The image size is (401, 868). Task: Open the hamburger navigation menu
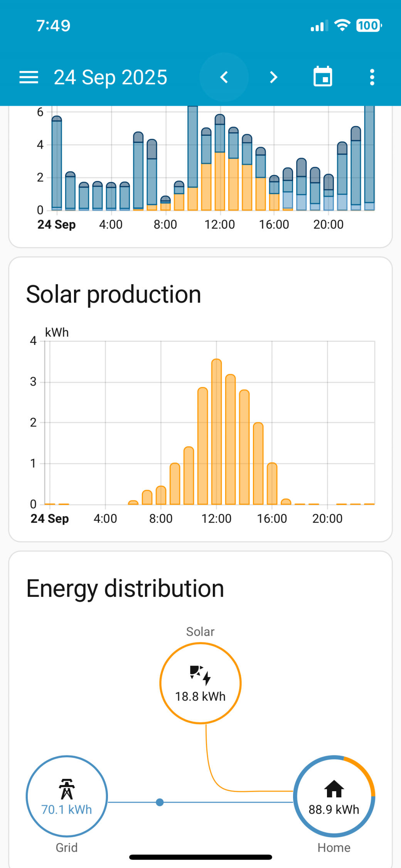29,77
